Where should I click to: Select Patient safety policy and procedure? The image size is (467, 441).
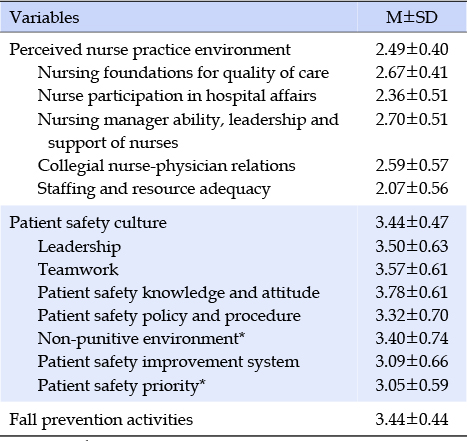169,316
